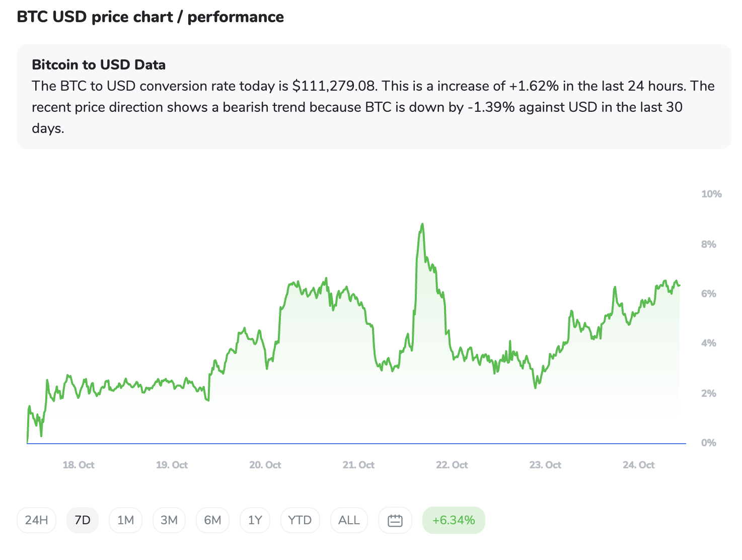
Task: Select the YTD range button
Action: pos(300,520)
